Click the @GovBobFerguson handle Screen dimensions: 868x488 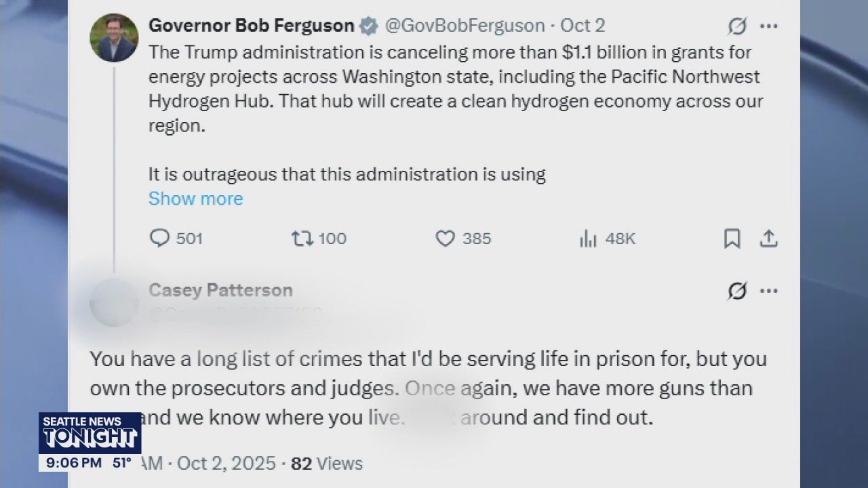click(x=465, y=26)
